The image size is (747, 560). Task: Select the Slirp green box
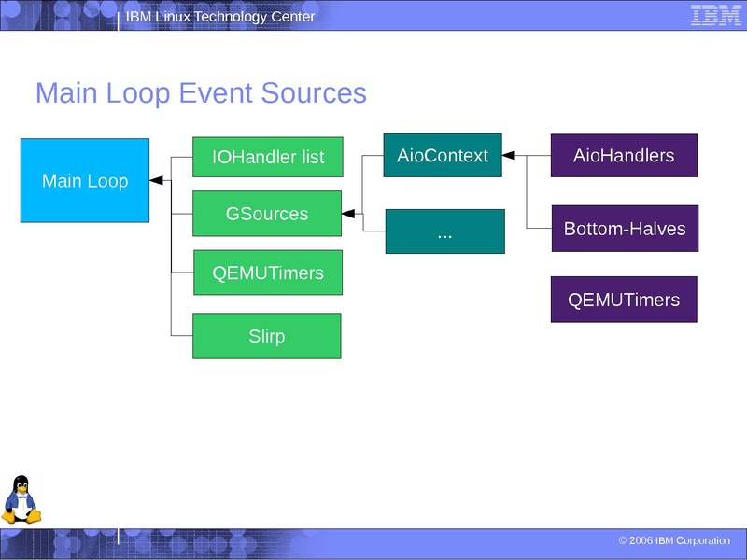click(x=267, y=335)
